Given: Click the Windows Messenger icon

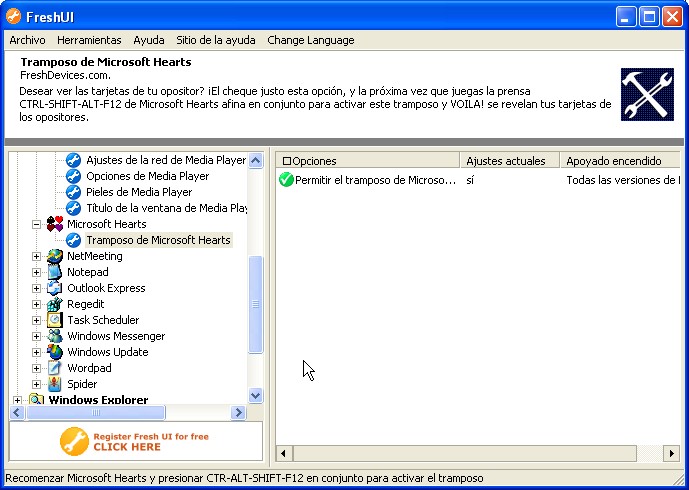Looking at the screenshot, I should pos(55,336).
